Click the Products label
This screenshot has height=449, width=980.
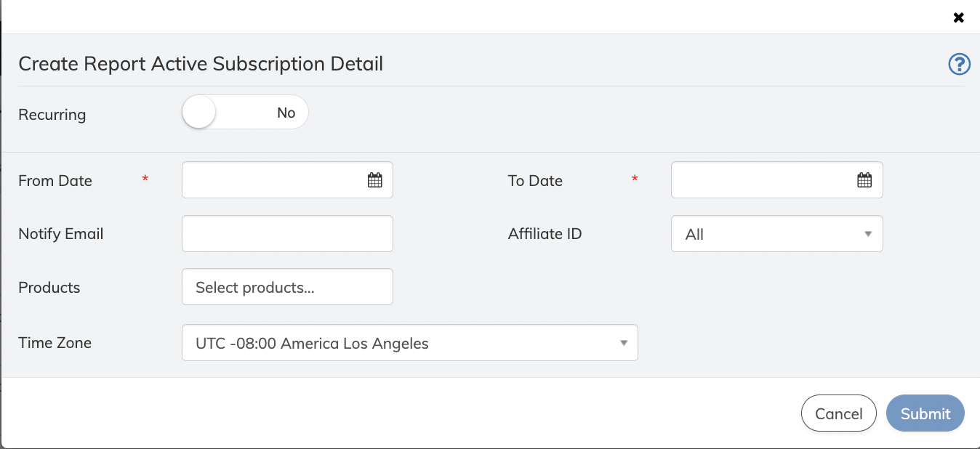tap(49, 288)
